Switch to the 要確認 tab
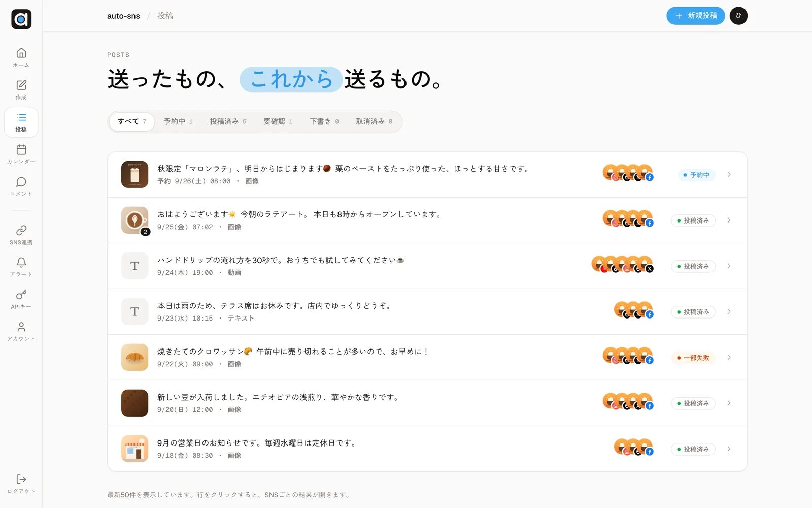Image resolution: width=812 pixels, height=508 pixels. click(278, 121)
